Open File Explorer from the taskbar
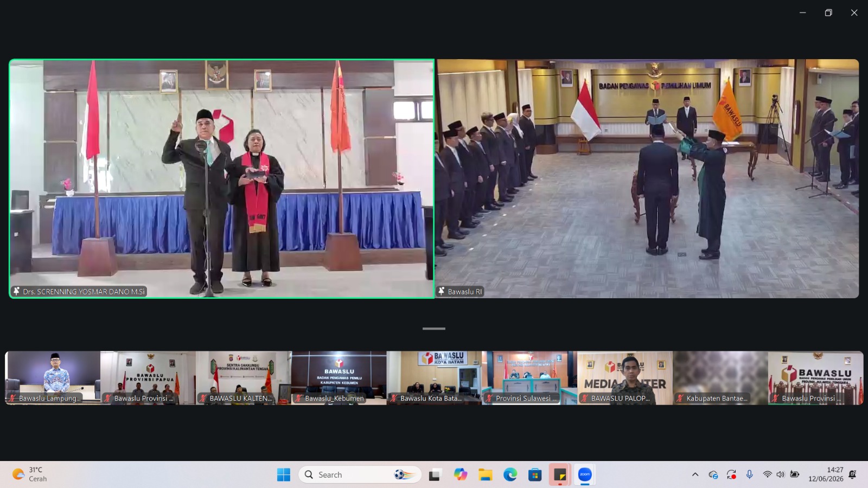 (x=485, y=475)
